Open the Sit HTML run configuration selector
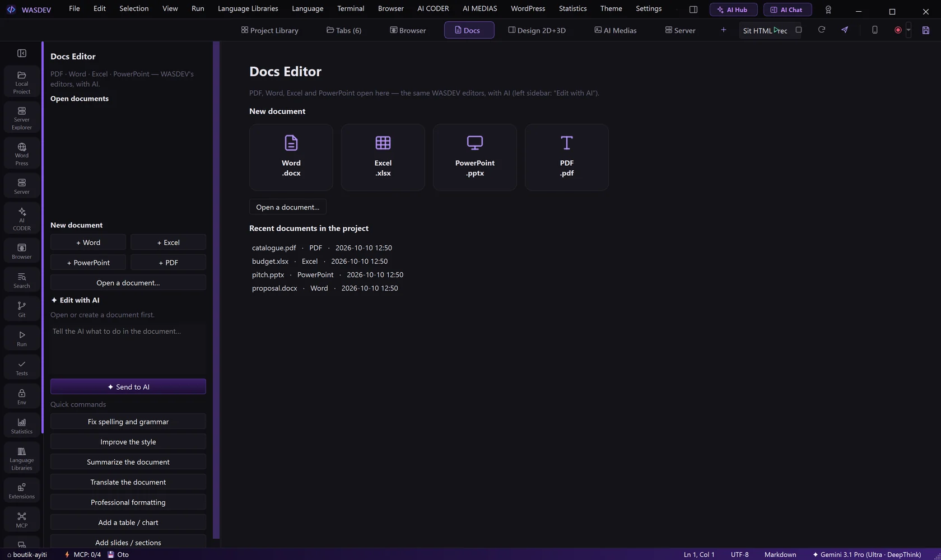This screenshot has height=560, width=941. pos(765,30)
